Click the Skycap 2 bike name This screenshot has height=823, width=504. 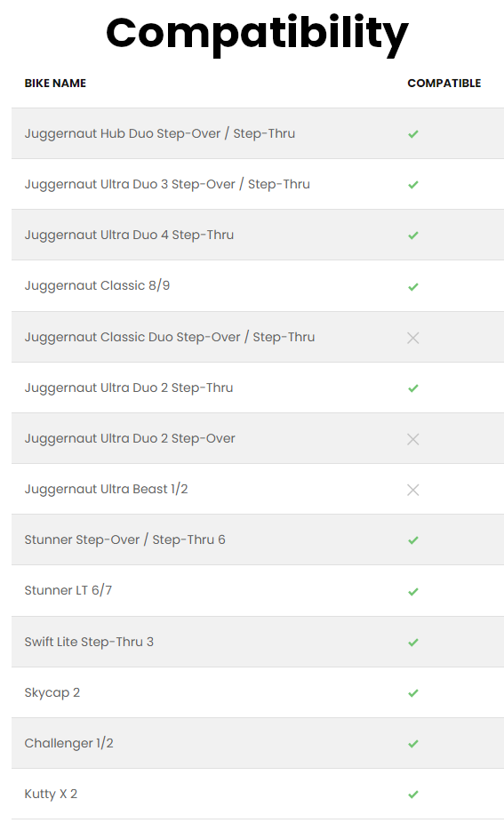[x=52, y=692]
